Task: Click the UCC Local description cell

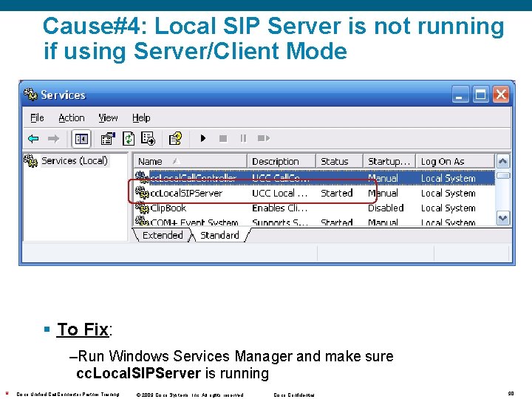Action: click(x=280, y=193)
